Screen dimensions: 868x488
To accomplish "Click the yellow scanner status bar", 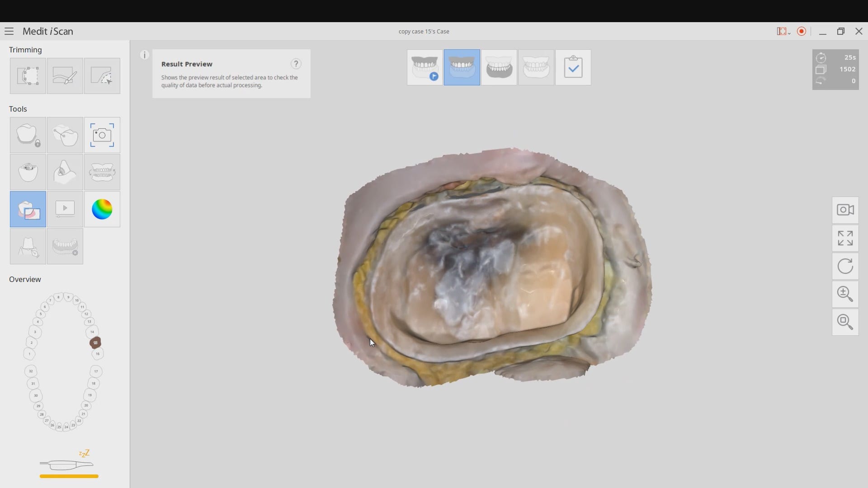I will [69, 476].
